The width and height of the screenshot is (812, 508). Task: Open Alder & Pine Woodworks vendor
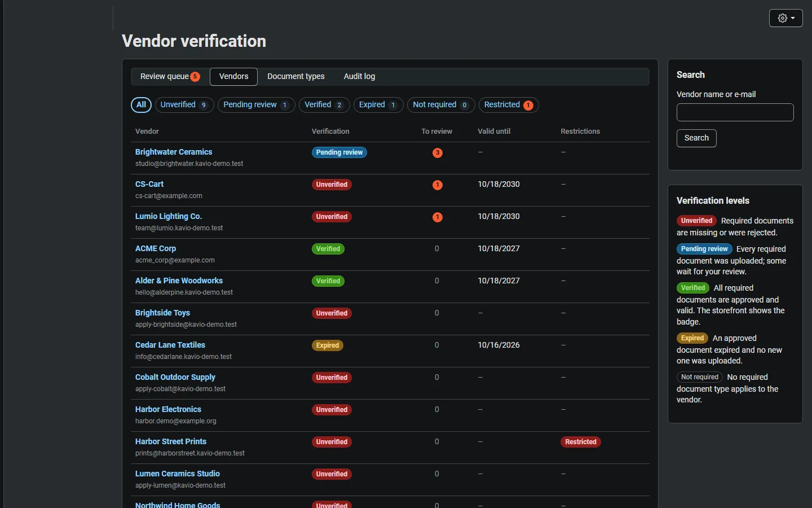tap(179, 281)
